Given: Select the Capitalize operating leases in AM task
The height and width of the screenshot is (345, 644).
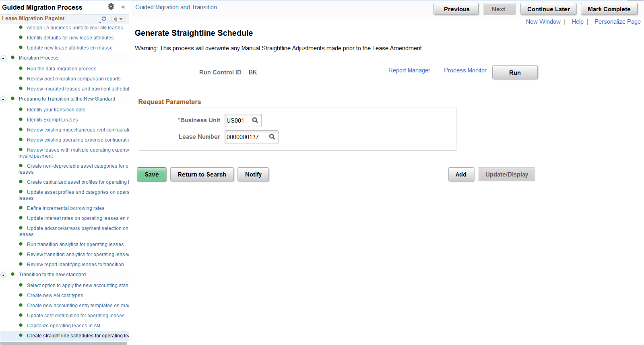Looking at the screenshot, I should tap(63, 325).
